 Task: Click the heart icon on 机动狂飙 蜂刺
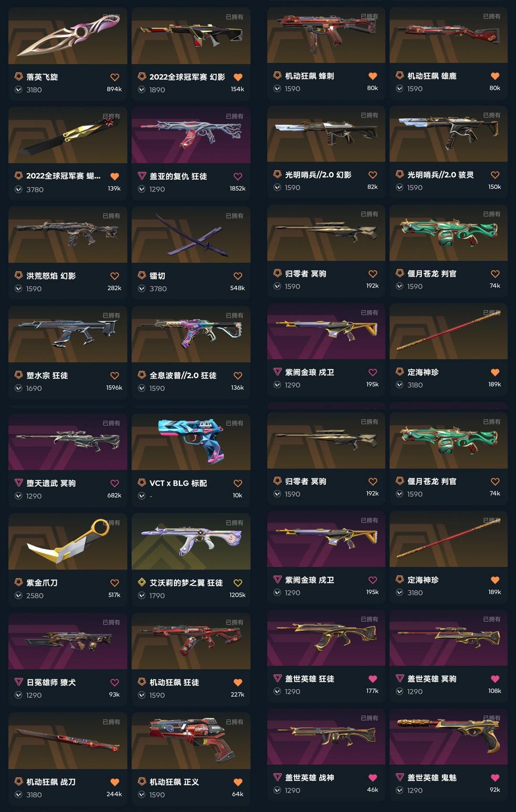coord(373,76)
